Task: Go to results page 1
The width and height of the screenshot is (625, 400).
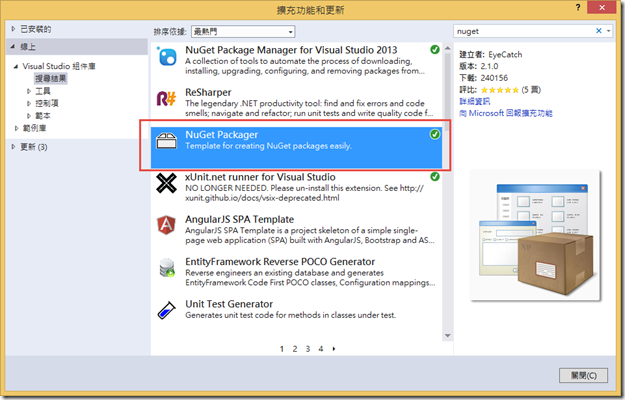Action: (282, 349)
